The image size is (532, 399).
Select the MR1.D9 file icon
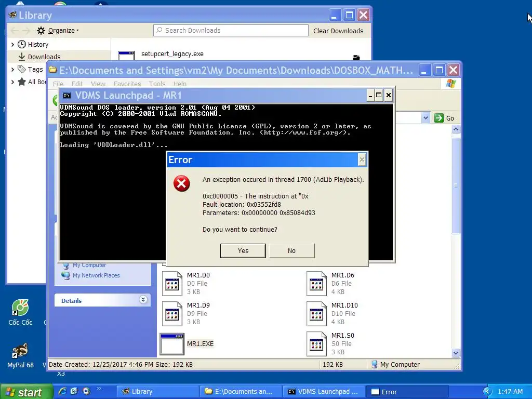(x=172, y=313)
